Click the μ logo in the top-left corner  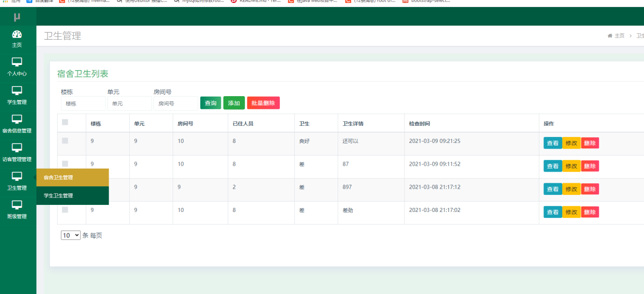click(17, 17)
